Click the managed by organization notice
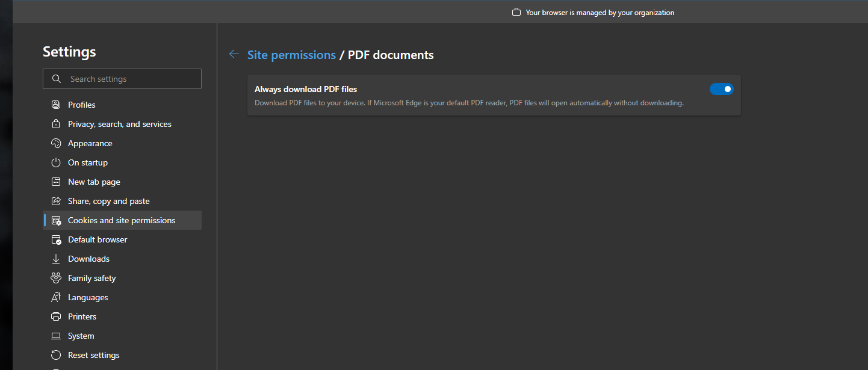Viewport: 868px width, 370px height. [x=599, y=12]
